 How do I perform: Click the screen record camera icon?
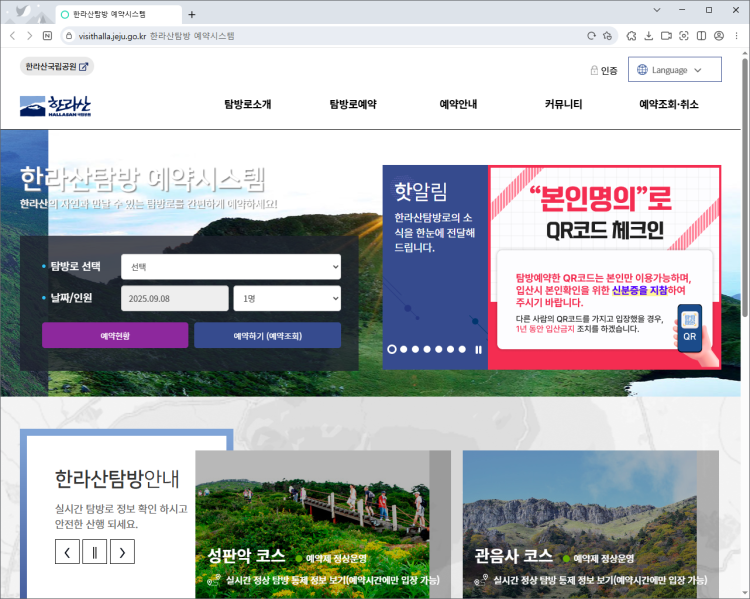point(666,36)
